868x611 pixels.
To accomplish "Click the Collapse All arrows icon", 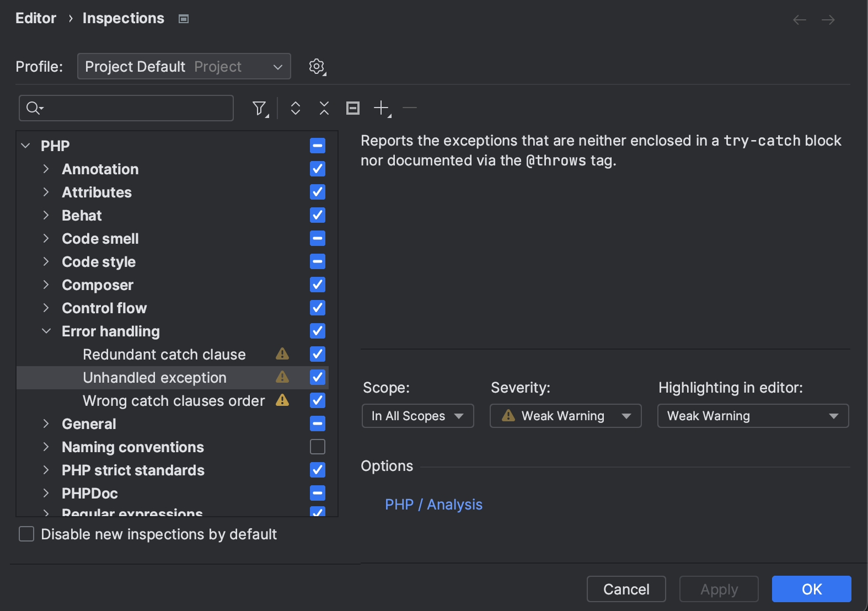I will pyautogui.click(x=324, y=108).
